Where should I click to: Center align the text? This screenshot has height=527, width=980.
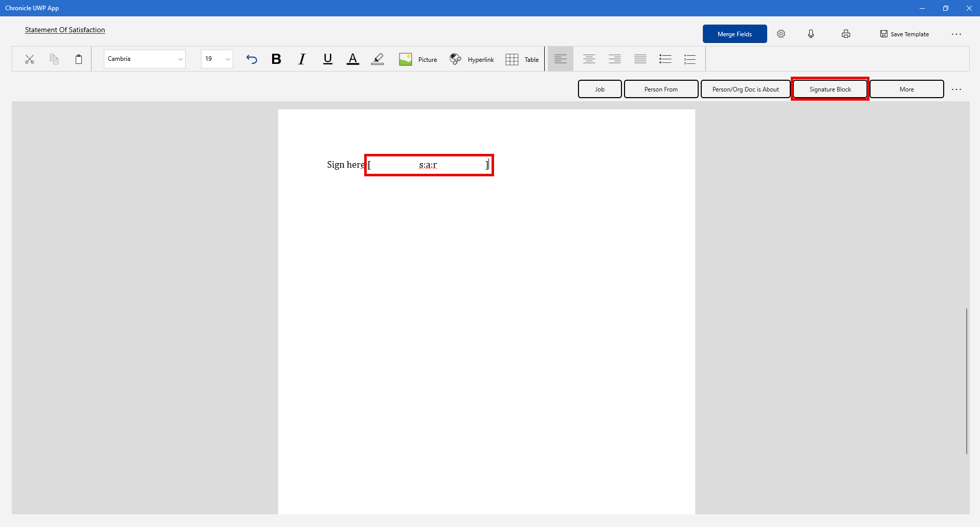[x=589, y=59]
